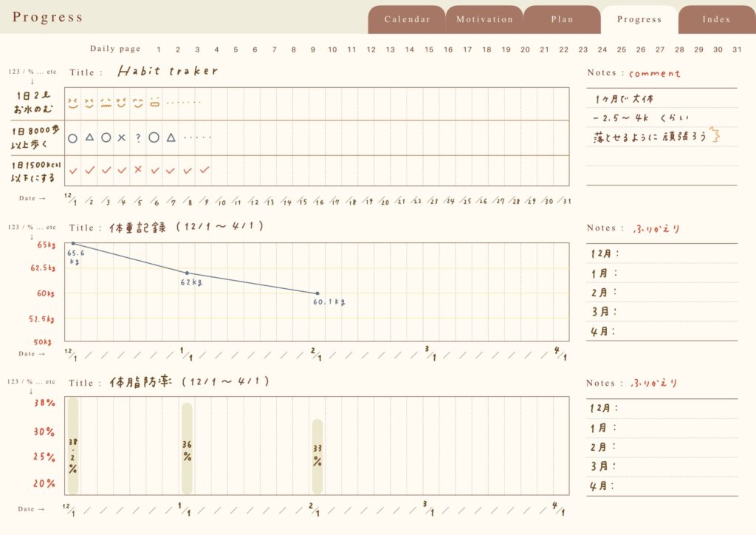
Task: Navigate to daily page 17
Action: 467,50
